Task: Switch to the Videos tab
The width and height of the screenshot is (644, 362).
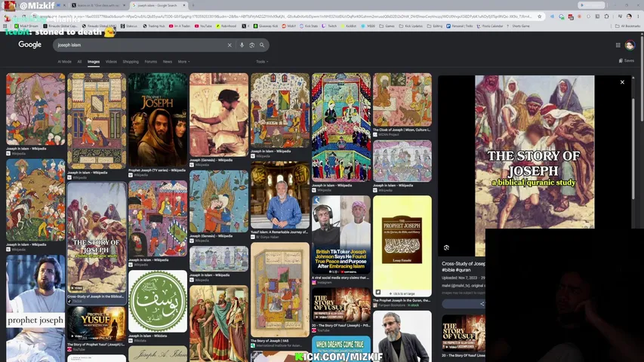Action: tap(111, 62)
